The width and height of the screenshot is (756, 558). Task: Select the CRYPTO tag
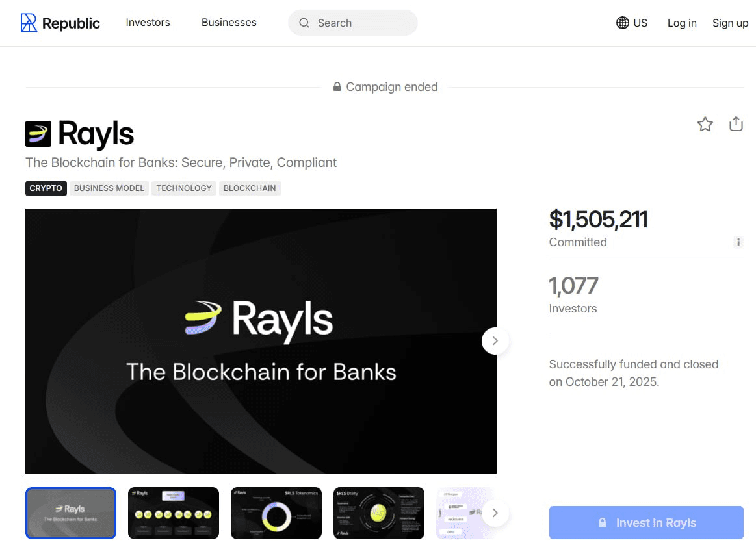click(46, 188)
